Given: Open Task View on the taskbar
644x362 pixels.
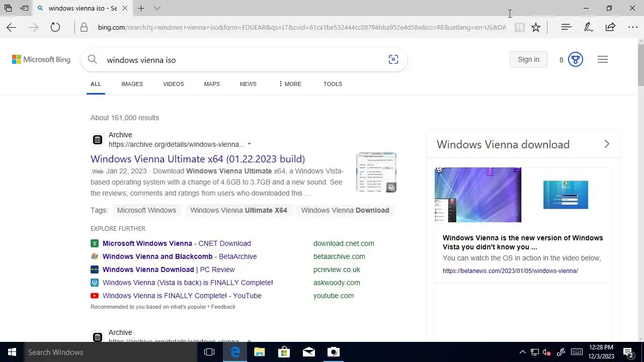Looking at the screenshot, I should coord(209,352).
